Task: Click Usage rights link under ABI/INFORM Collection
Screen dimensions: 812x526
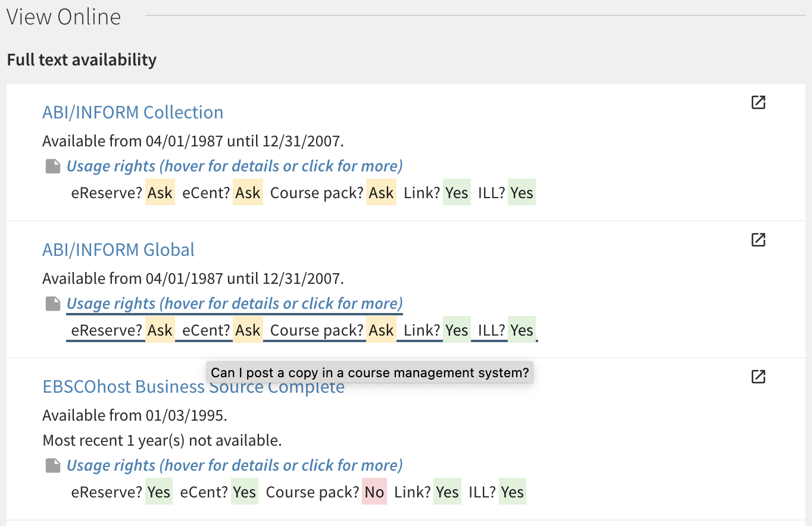Action: tap(235, 166)
